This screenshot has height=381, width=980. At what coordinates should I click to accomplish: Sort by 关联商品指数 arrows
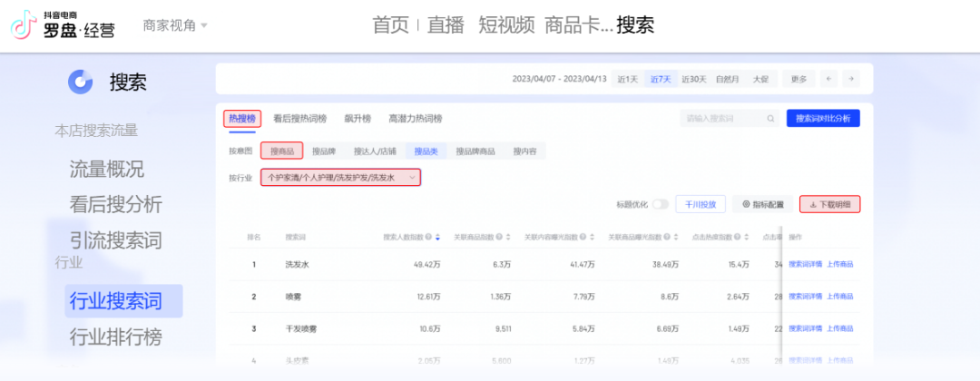(x=508, y=238)
